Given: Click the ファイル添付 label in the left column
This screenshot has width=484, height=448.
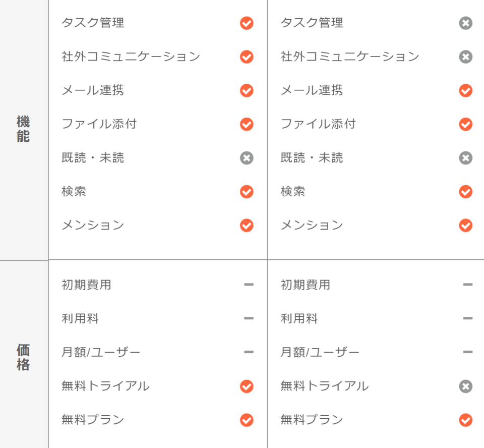Looking at the screenshot, I should tap(99, 124).
